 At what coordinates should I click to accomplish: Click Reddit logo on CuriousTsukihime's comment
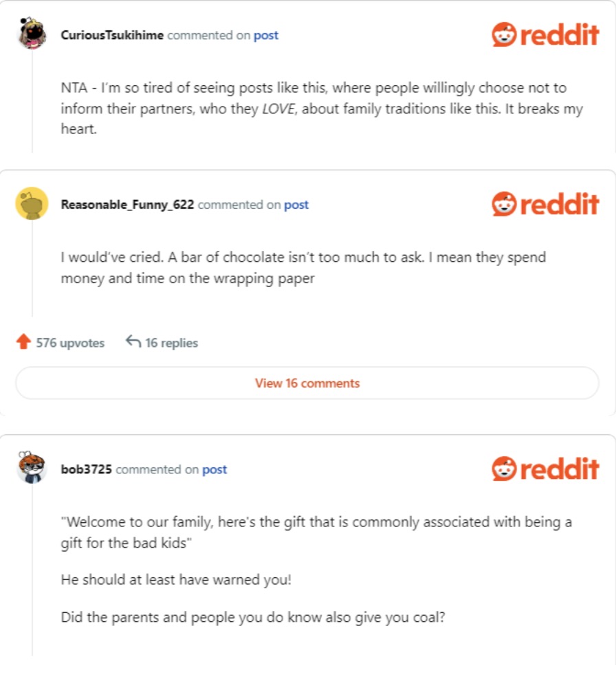click(545, 34)
